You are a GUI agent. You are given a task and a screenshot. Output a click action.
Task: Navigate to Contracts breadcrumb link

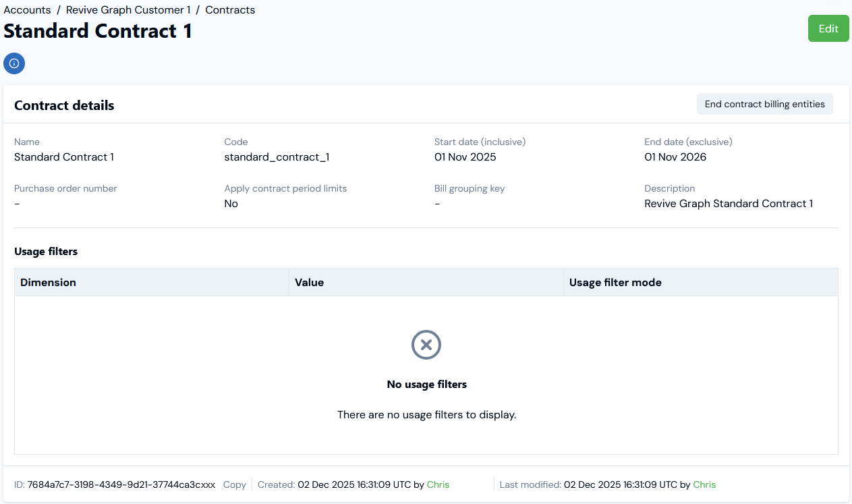pos(230,10)
